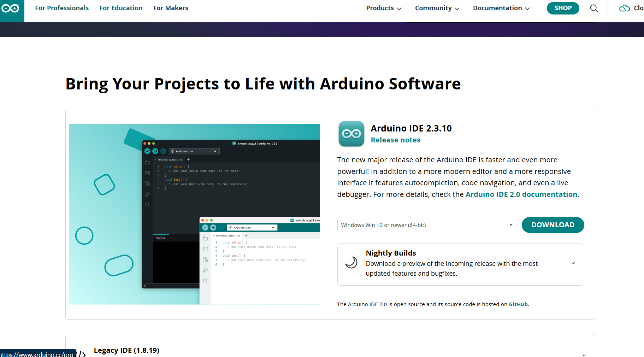The image size is (644, 357).
Task: Click the DOWNLOAD button
Action: [553, 225]
